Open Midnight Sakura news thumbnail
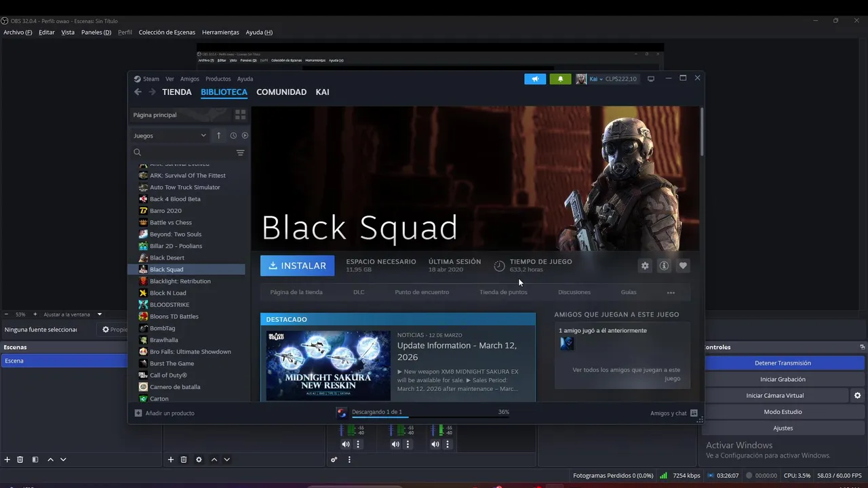The height and width of the screenshot is (488, 868). [x=328, y=365]
